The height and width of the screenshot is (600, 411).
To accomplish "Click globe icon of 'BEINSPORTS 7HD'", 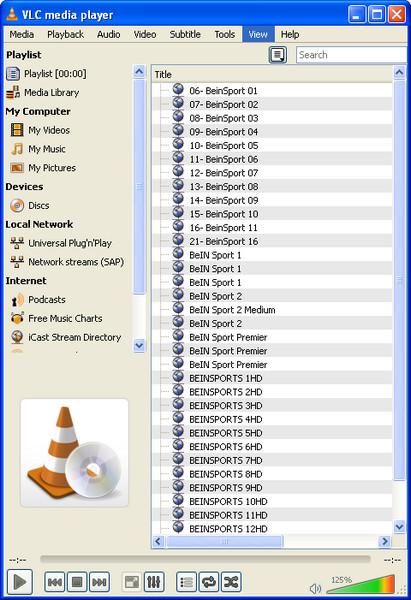I will coord(178,458).
